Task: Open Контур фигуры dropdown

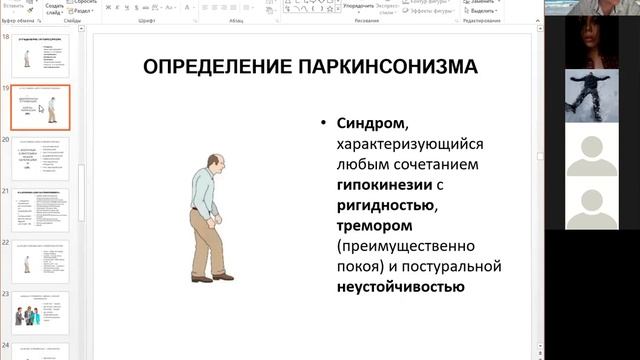Action: (427, 2)
